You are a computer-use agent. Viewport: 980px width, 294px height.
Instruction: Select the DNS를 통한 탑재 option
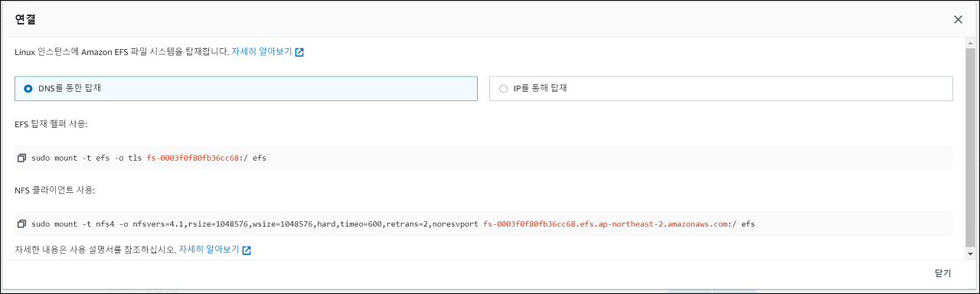click(246, 88)
